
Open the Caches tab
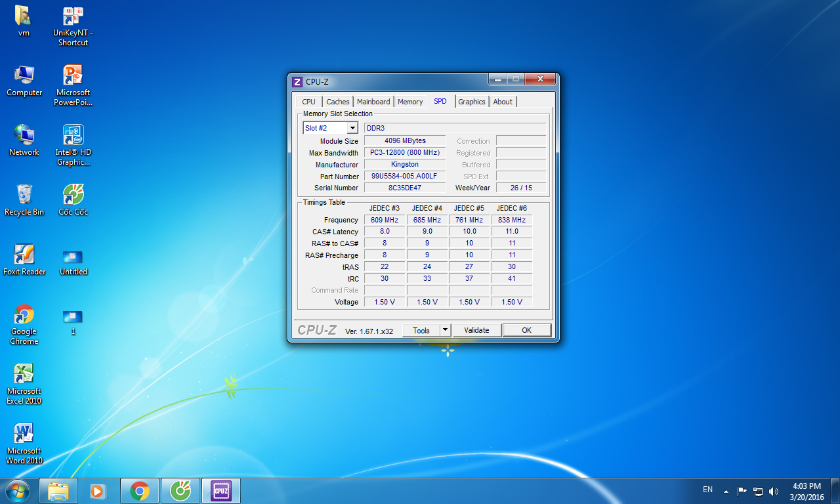coord(337,102)
